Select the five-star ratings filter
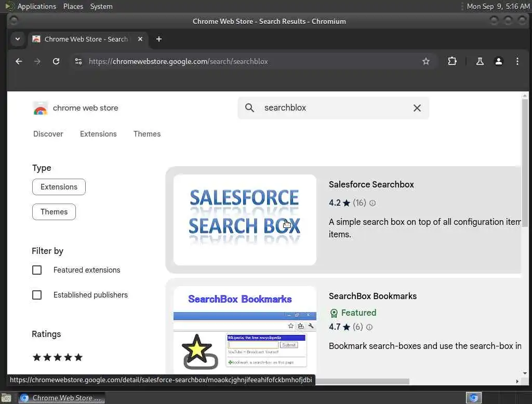The height and width of the screenshot is (404, 532). pyautogui.click(x=58, y=357)
